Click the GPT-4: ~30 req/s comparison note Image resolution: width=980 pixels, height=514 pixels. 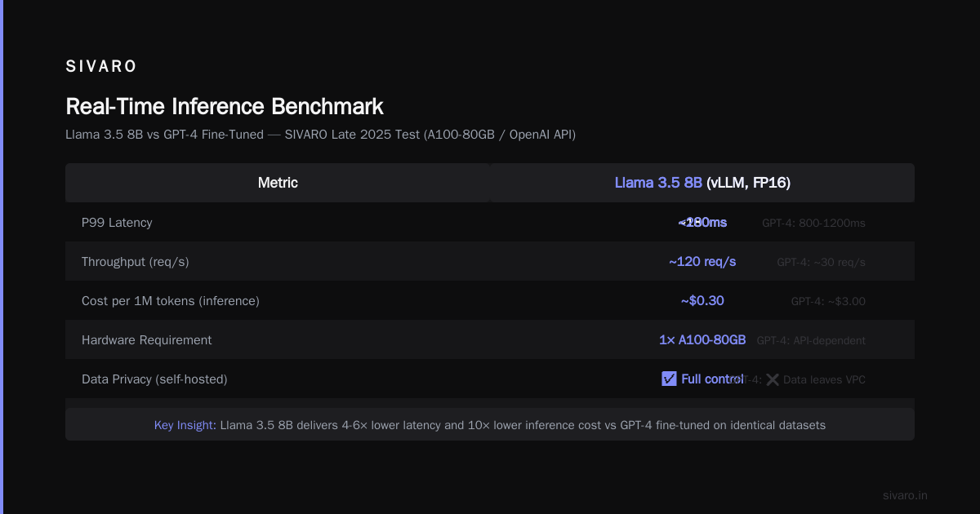pos(821,262)
